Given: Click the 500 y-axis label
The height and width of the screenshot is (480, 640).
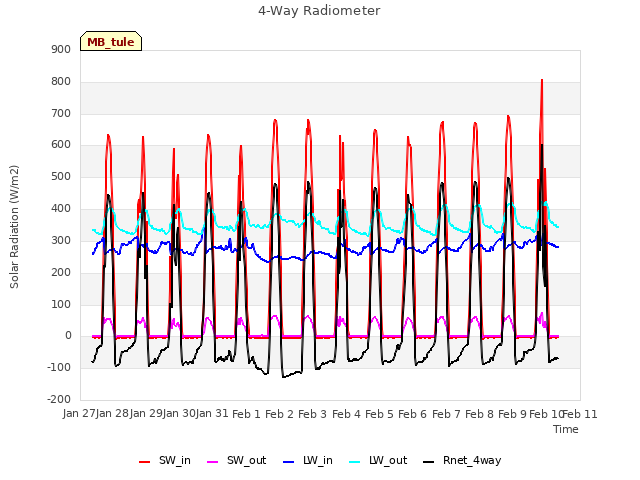Looking at the screenshot, I should pos(61,177).
